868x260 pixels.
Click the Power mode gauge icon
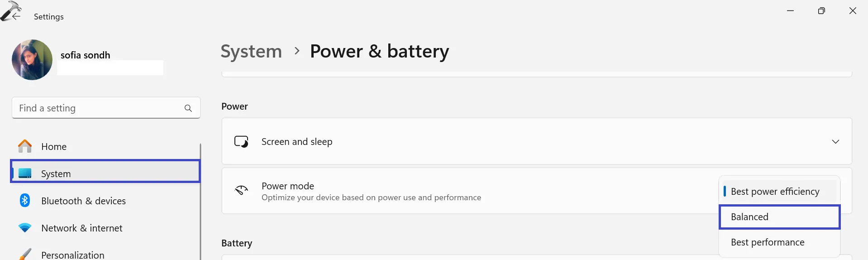pos(241,190)
